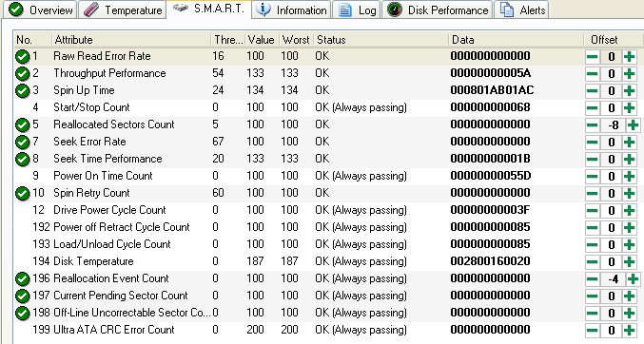This screenshot has height=344, width=644.
Task: Open the Alerts tab
Action: coord(521,10)
